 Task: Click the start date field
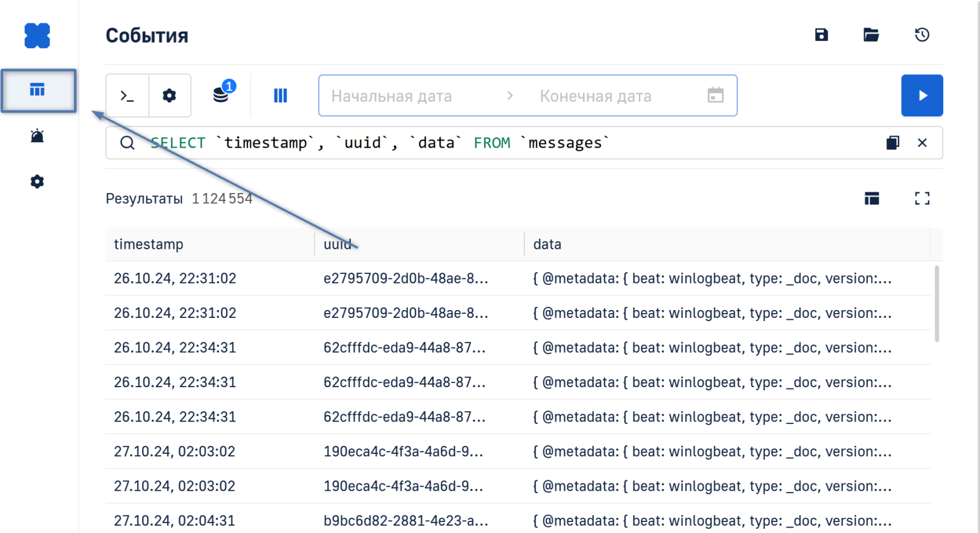click(410, 96)
